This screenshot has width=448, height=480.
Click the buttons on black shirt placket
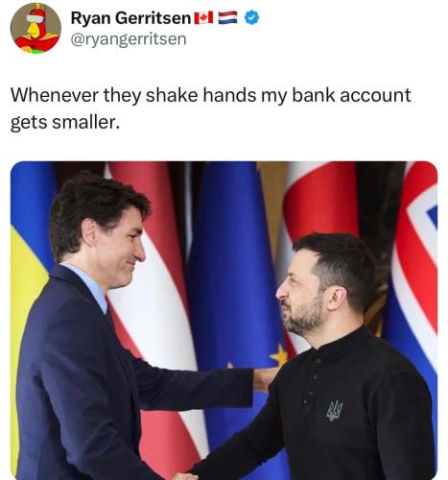pyautogui.click(x=312, y=381)
